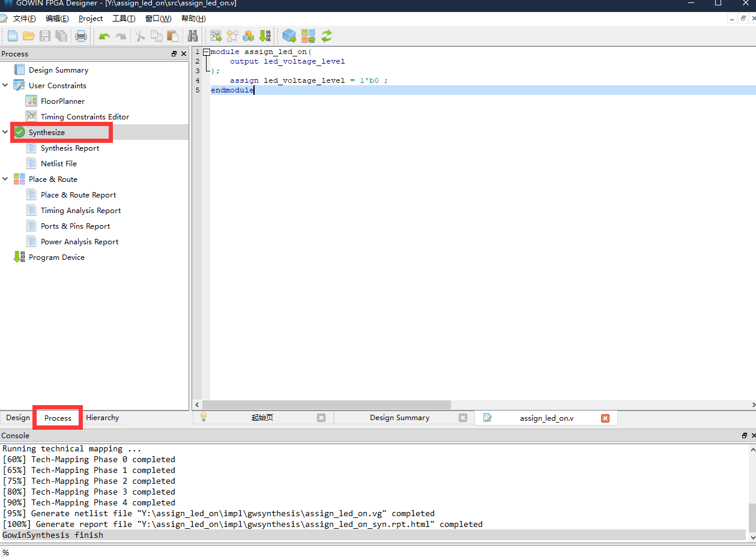The image size is (756, 557).
Task: Open the 工具(T) menu
Action: (x=124, y=19)
